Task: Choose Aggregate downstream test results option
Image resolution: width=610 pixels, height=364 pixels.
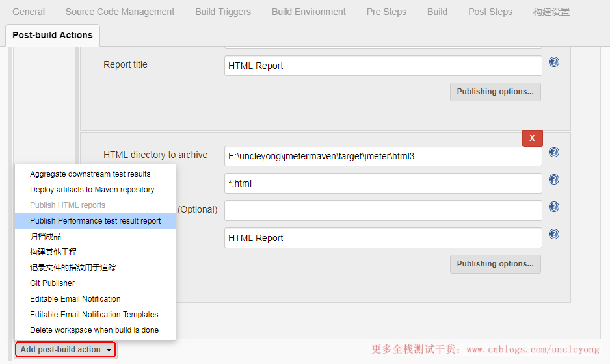Action: tap(90, 174)
